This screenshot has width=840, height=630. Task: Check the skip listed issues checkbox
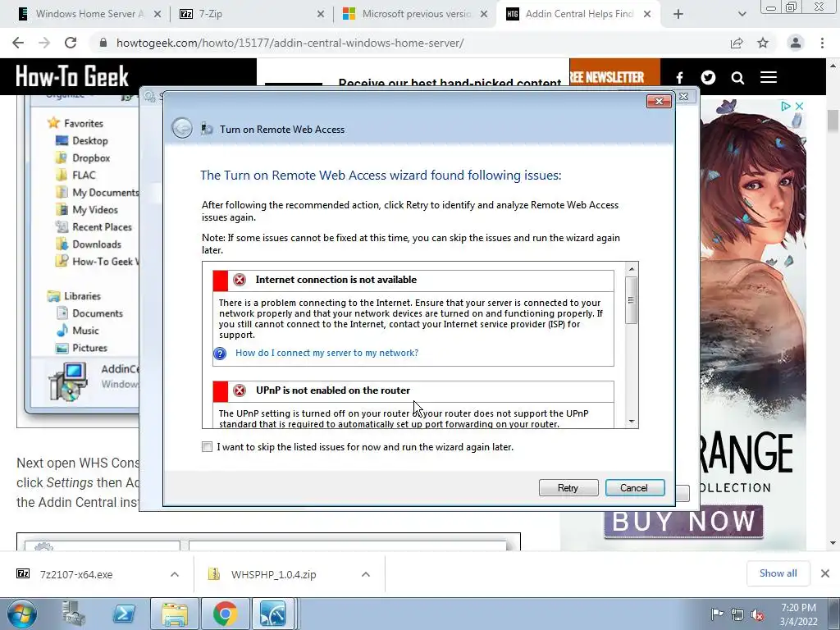[x=207, y=447]
